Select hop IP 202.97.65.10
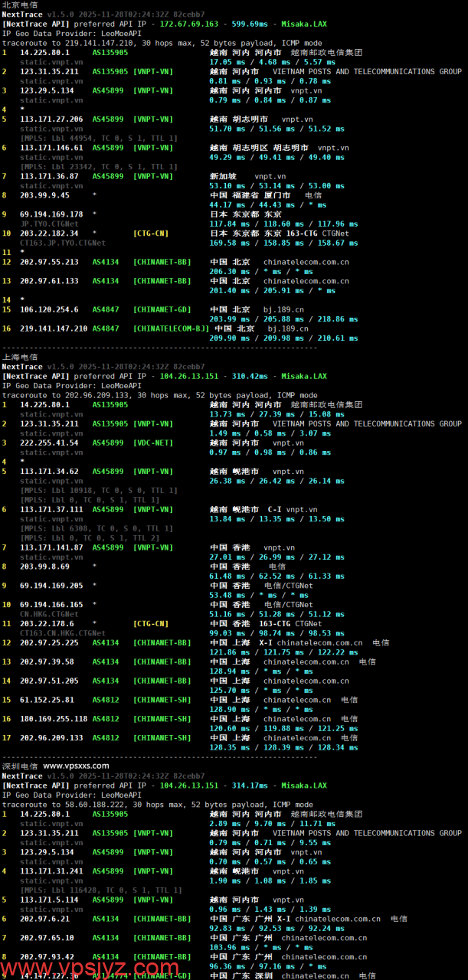Viewport: 468px width, 980px height. (47, 938)
